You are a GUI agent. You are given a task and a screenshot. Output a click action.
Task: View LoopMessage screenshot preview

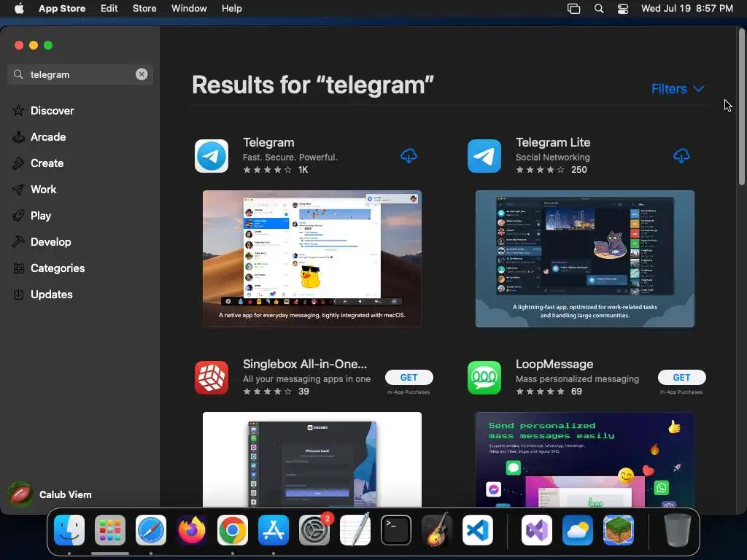584,459
